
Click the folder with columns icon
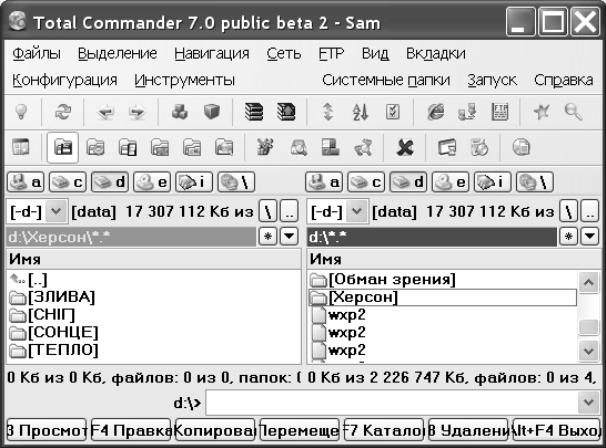pos(128,147)
